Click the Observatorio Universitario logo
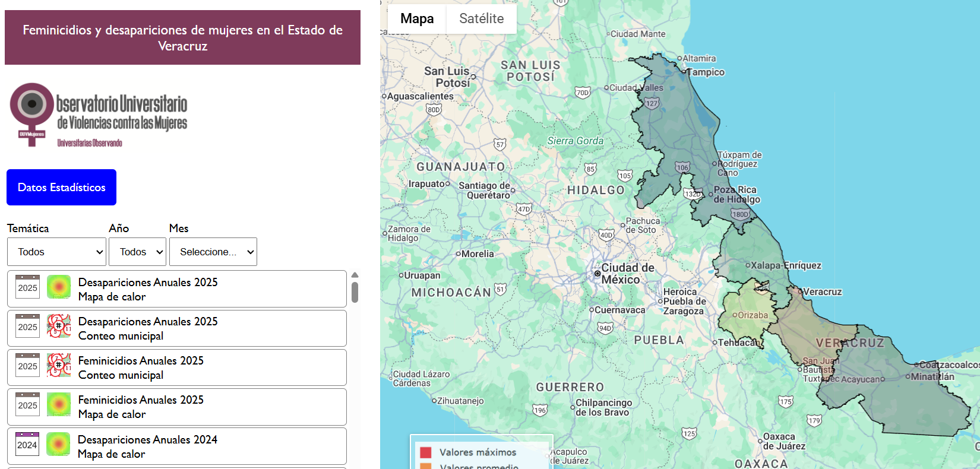Image resolution: width=980 pixels, height=469 pixels. point(99,115)
